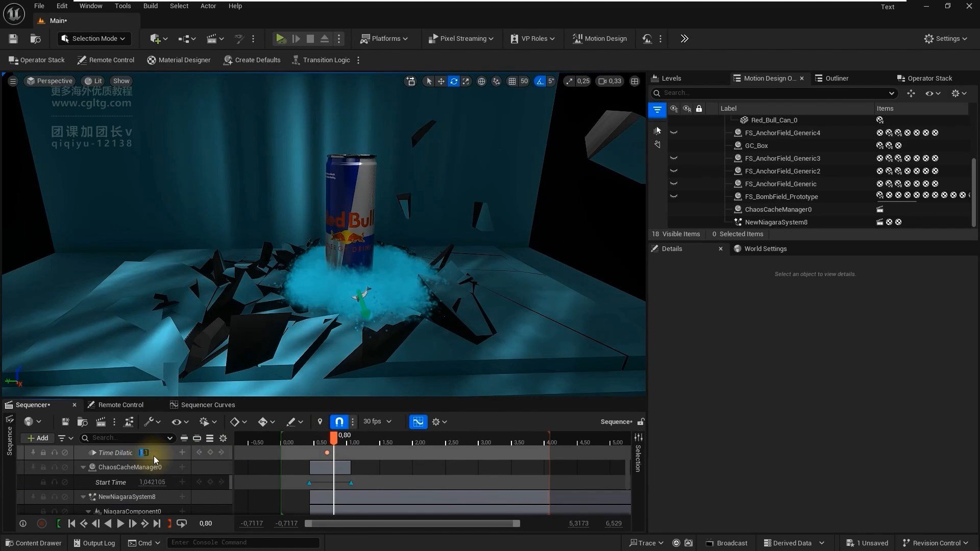Switch to the Outliner tab

point(831,79)
